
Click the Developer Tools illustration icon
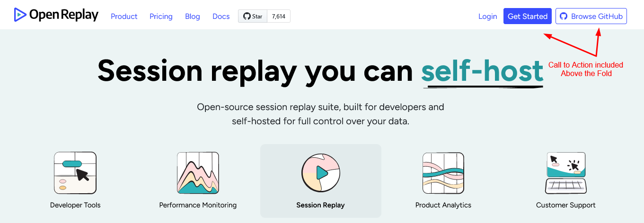click(75, 173)
